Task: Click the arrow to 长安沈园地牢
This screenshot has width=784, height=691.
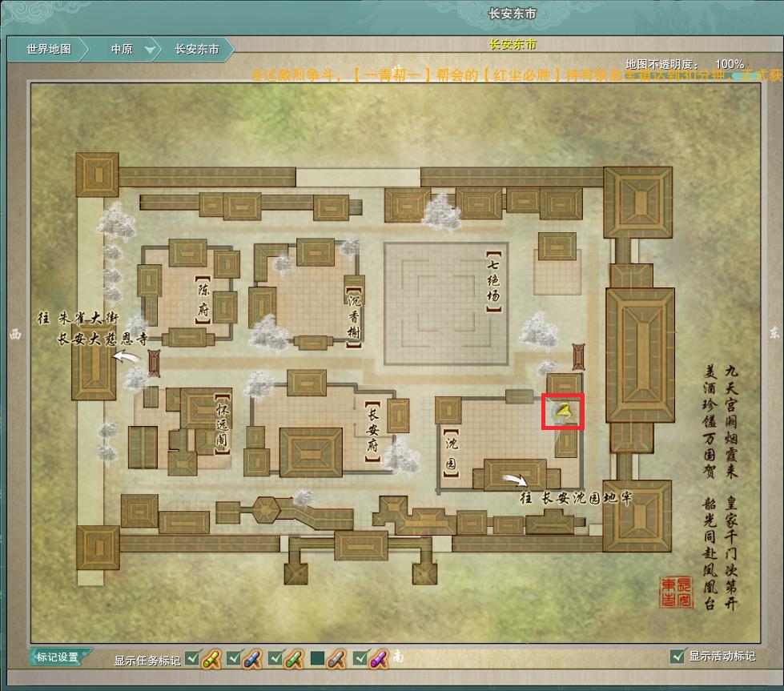Action: pyautogui.click(x=515, y=480)
